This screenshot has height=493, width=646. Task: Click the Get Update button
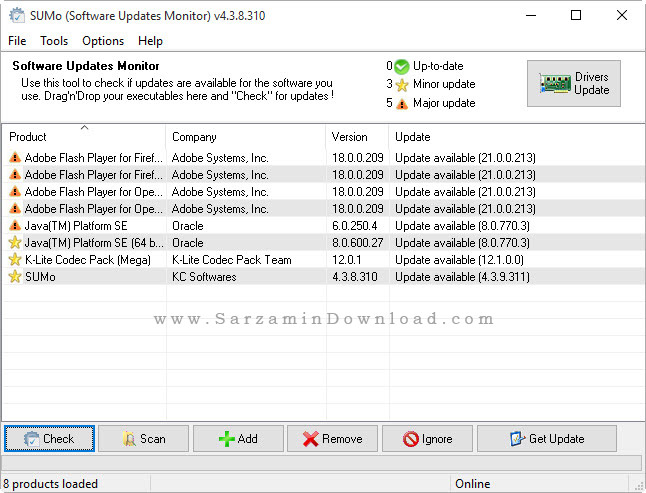click(x=547, y=439)
